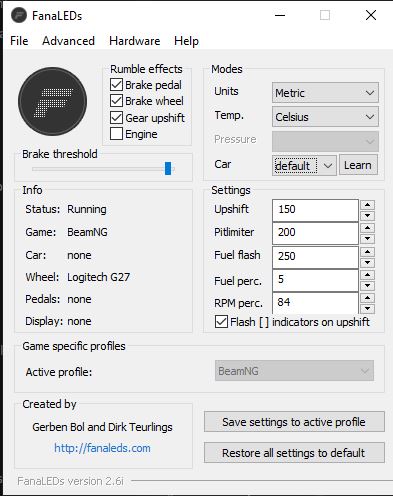393x496 pixels.
Task: Click the Status: Running text
Action: 66,209
